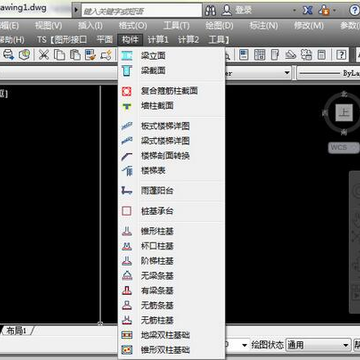360x360 pixels.
Task: Click the toolbar Help question icon
Action: [341, 55]
